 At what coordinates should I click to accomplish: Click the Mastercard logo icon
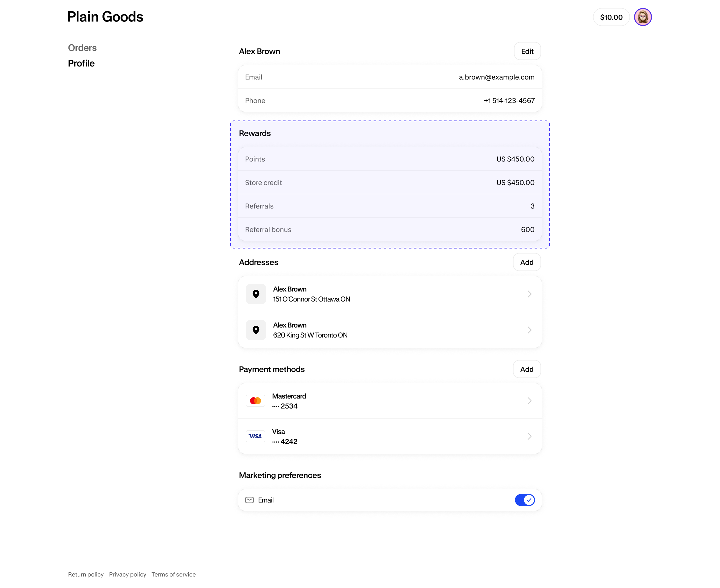(255, 401)
